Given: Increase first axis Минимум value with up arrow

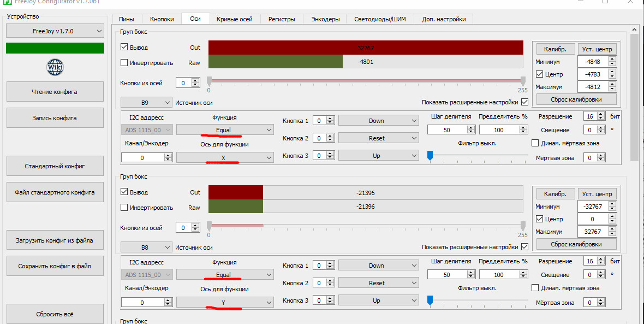Looking at the screenshot, I should (612, 60).
